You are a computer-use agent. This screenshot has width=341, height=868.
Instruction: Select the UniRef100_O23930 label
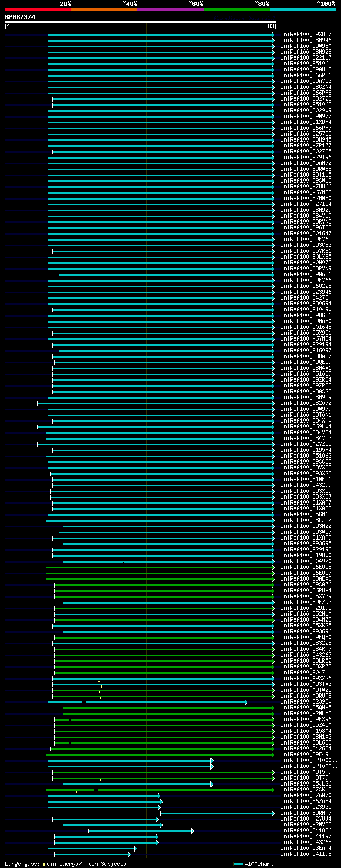(x=306, y=701)
